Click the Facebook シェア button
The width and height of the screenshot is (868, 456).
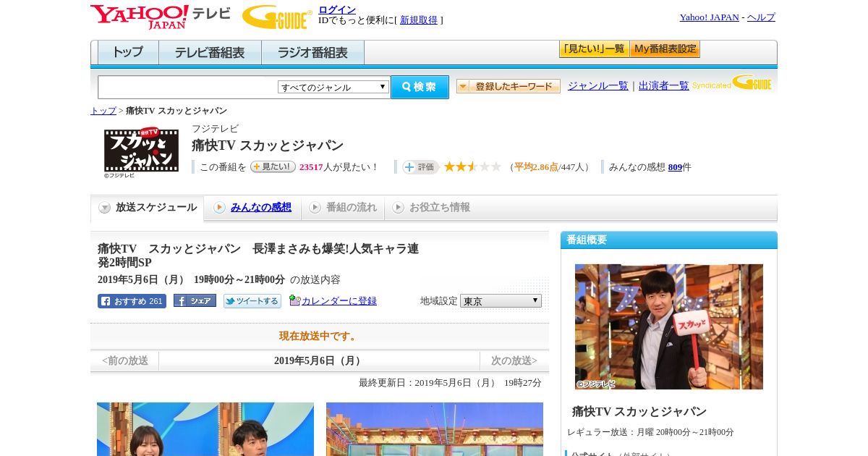tap(195, 301)
